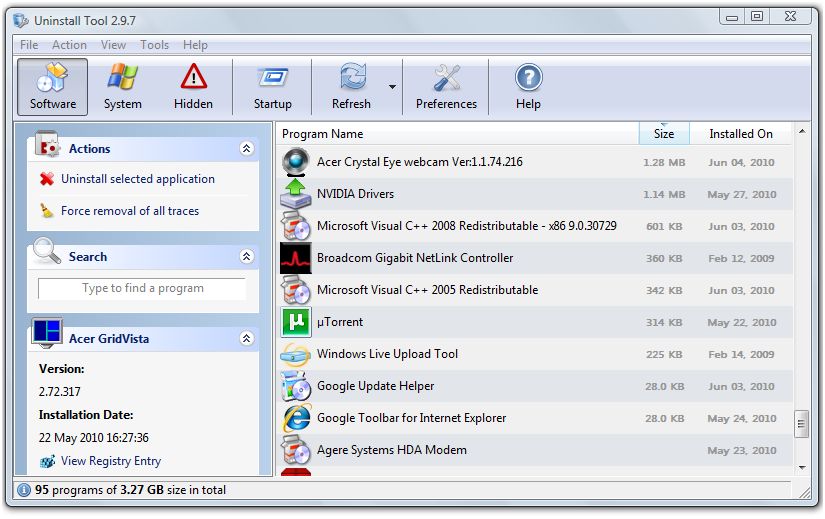Select Windows Live Upload Tool row
825x519 pixels.
535,354
